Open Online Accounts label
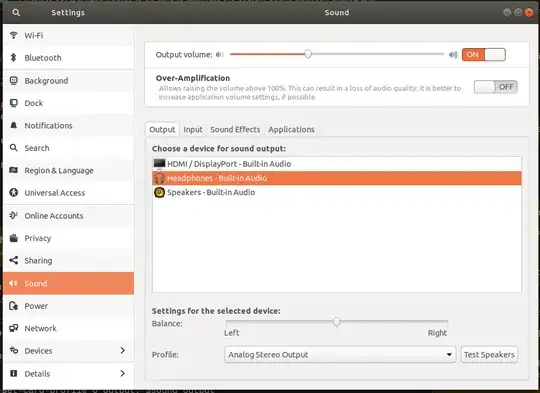 tap(54, 216)
